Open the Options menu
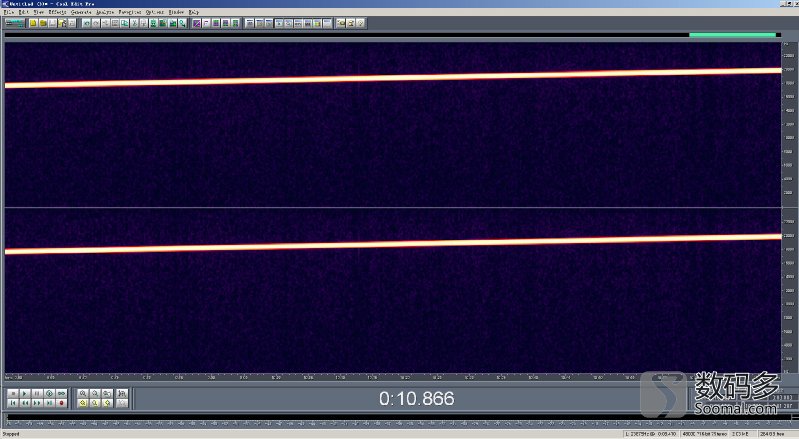Image resolution: width=799 pixels, height=439 pixels. coord(155,12)
